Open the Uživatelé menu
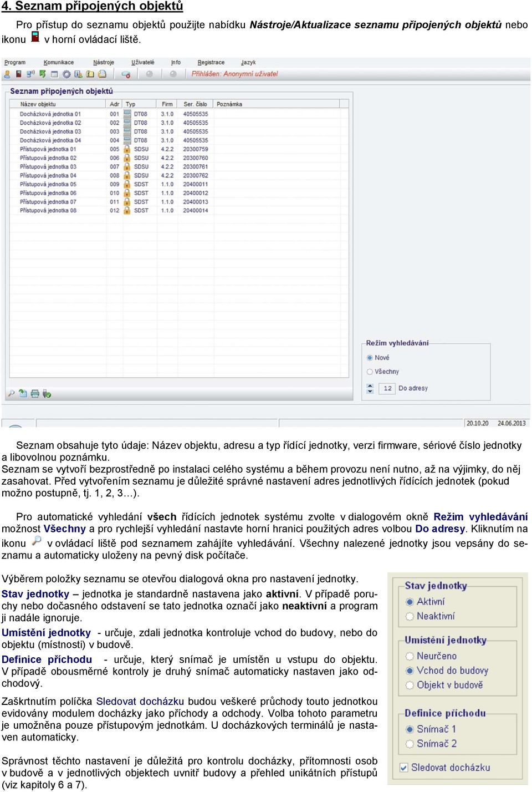 (x=143, y=62)
